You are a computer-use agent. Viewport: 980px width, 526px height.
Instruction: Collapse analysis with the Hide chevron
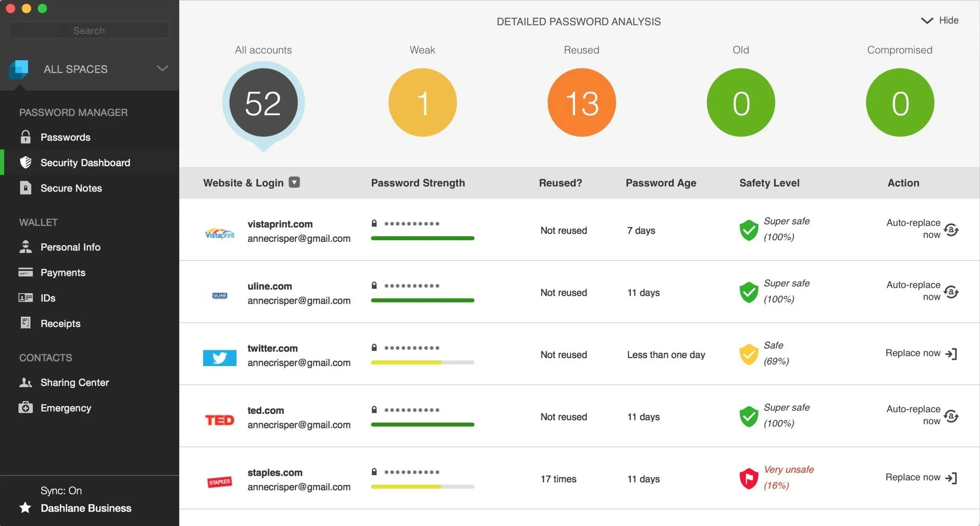click(927, 21)
